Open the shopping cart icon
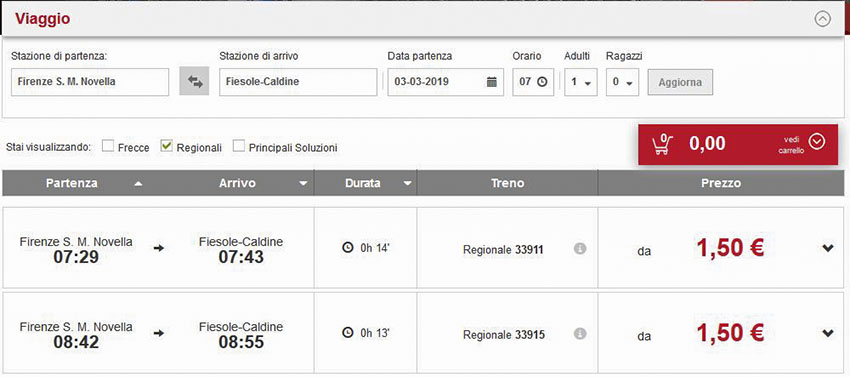Viewport: 850px width, 377px height. click(662, 144)
